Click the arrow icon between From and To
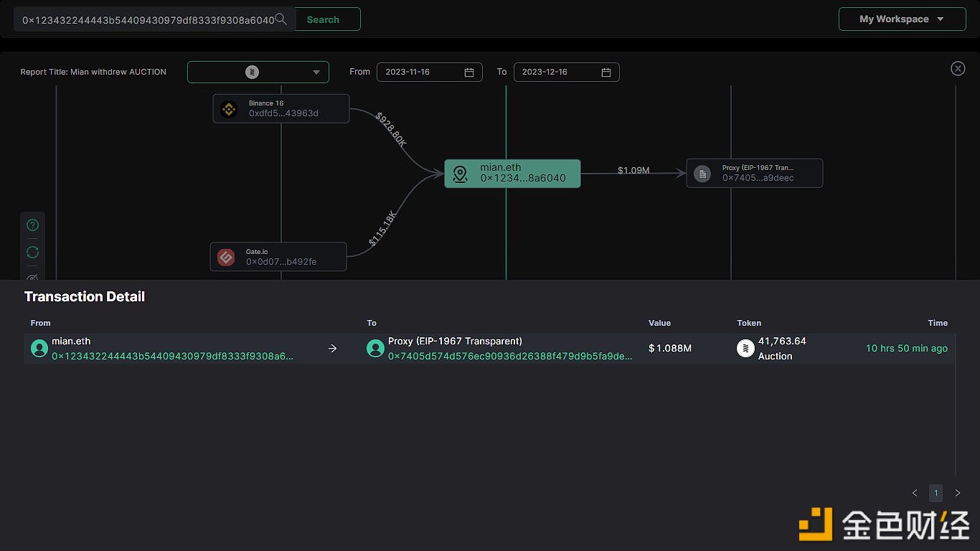 [332, 349]
